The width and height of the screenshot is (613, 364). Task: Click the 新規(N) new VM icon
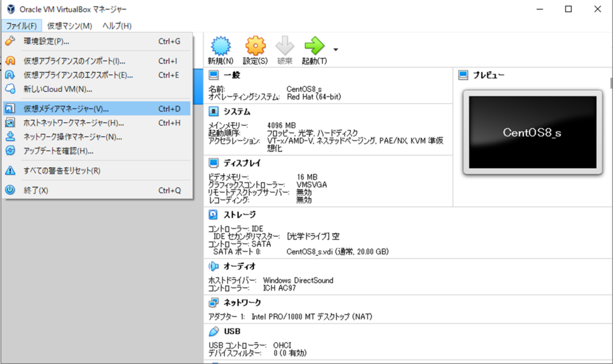coord(220,47)
